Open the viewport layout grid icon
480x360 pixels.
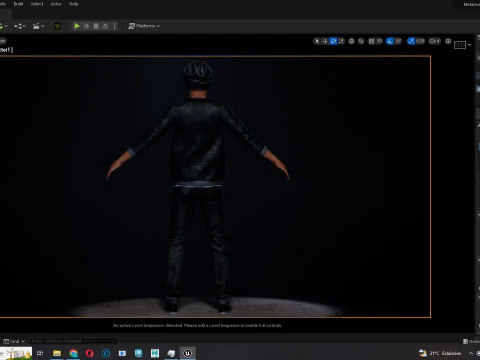coord(460,45)
